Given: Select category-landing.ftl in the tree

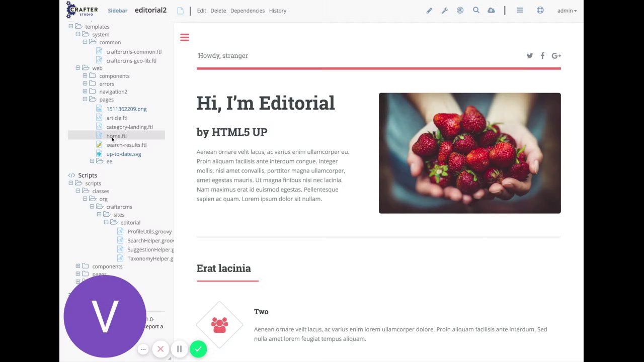Looking at the screenshot, I should click(x=129, y=127).
